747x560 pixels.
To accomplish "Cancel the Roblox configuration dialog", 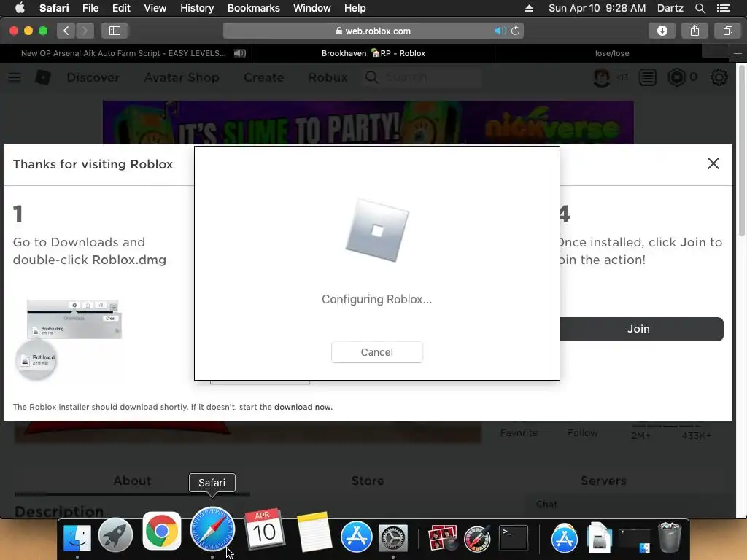I will click(377, 352).
